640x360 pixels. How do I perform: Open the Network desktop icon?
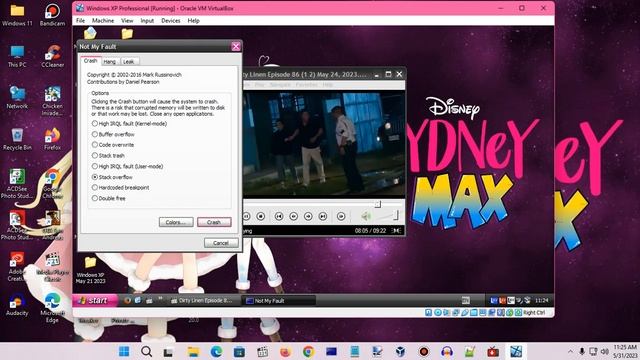17,98
